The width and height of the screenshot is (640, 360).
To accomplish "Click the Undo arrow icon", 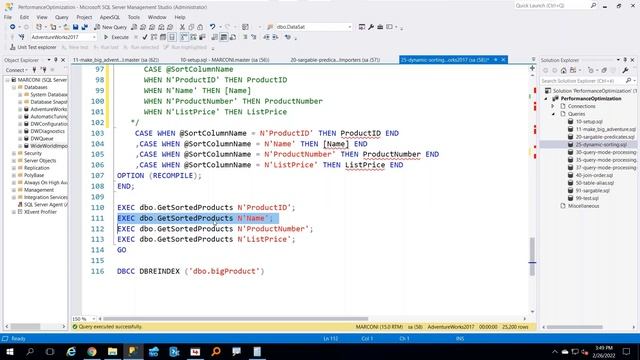I will tap(212, 27).
